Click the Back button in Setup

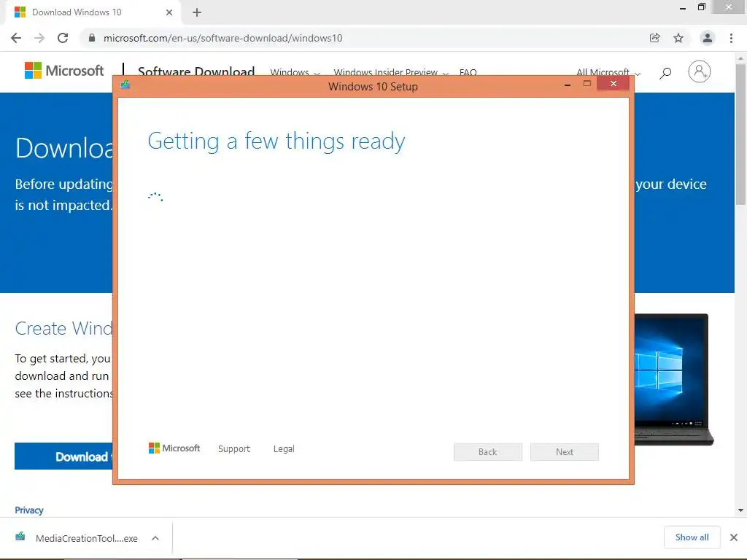point(488,452)
